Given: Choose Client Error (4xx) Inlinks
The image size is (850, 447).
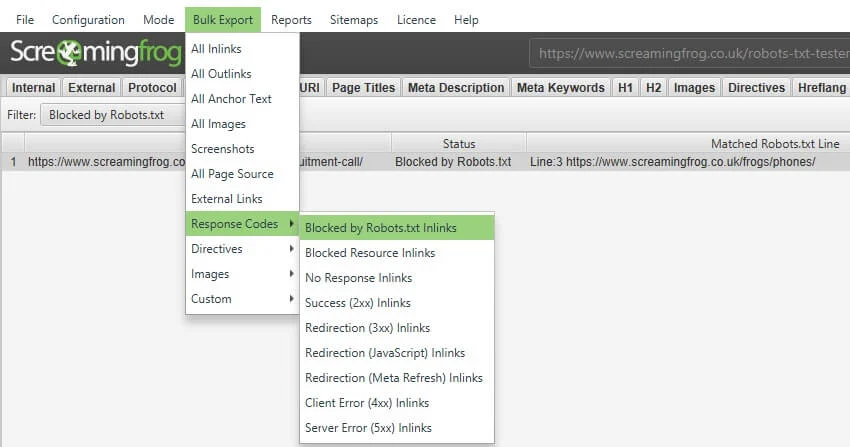Looking at the screenshot, I should pyautogui.click(x=366, y=403).
